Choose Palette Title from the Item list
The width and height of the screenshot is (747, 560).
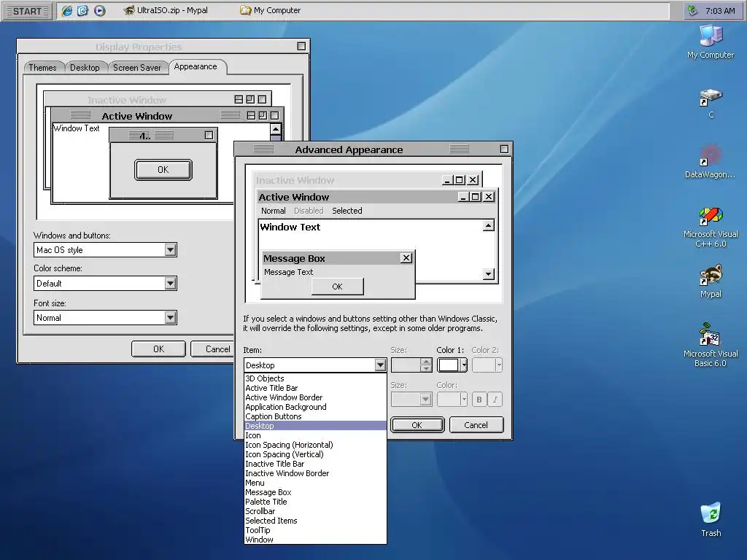click(315, 502)
